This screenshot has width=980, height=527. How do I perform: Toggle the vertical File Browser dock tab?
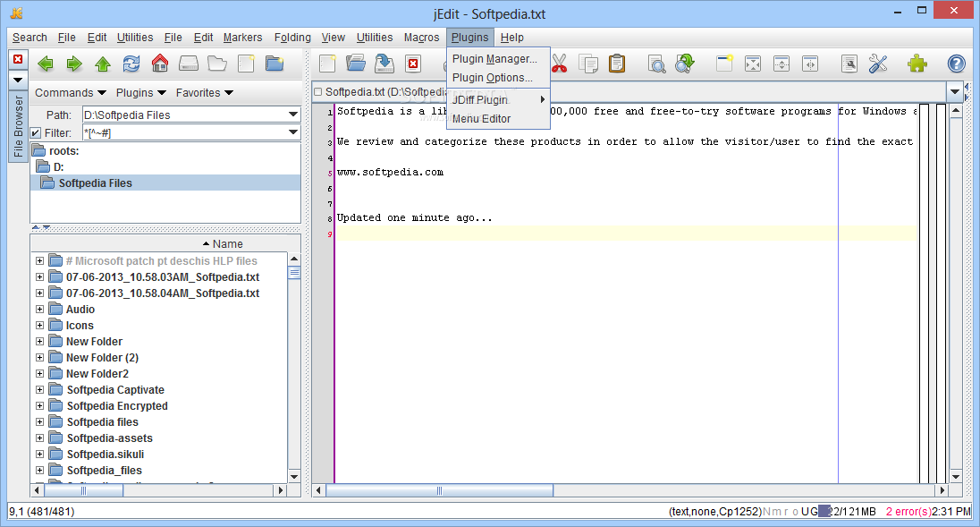pyautogui.click(x=18, y=125)
